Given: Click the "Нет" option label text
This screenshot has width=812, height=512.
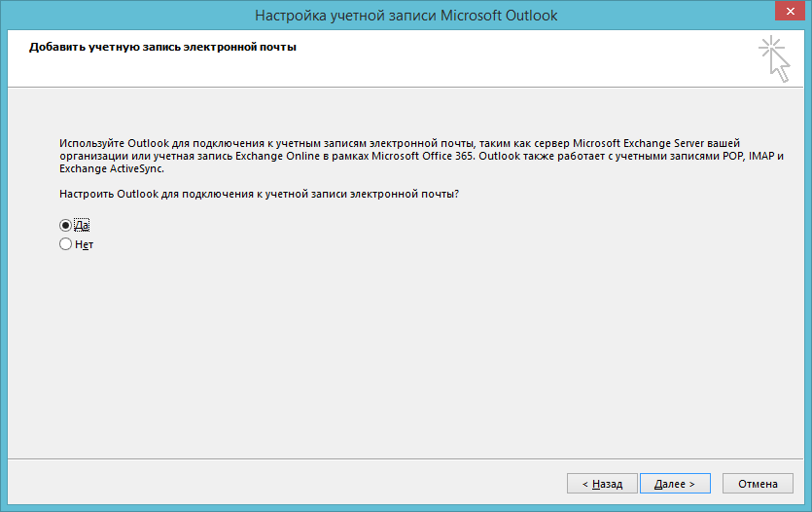Looking at the screenshot, I should 84,244.
